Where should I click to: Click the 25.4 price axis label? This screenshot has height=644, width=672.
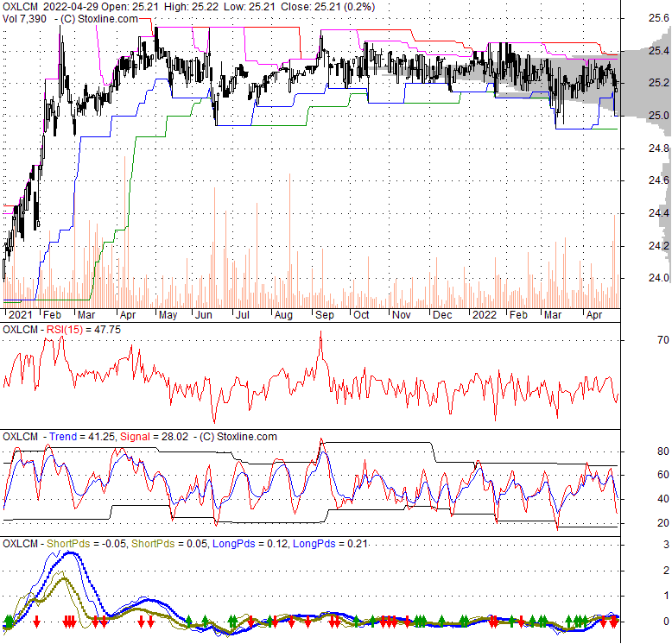658,51
